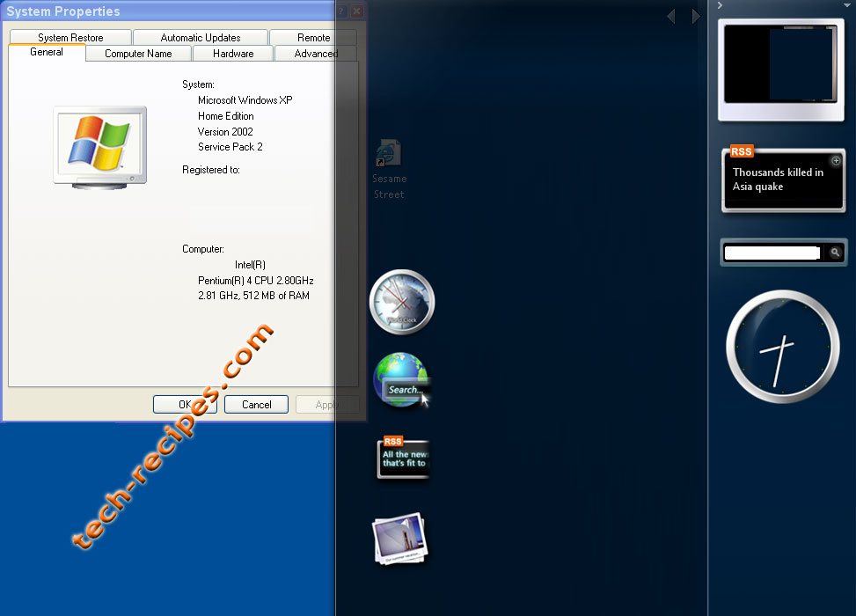Click 'Microsoft Windows XP' text
This screenshot has width=856, height=616.
point(245,100)
